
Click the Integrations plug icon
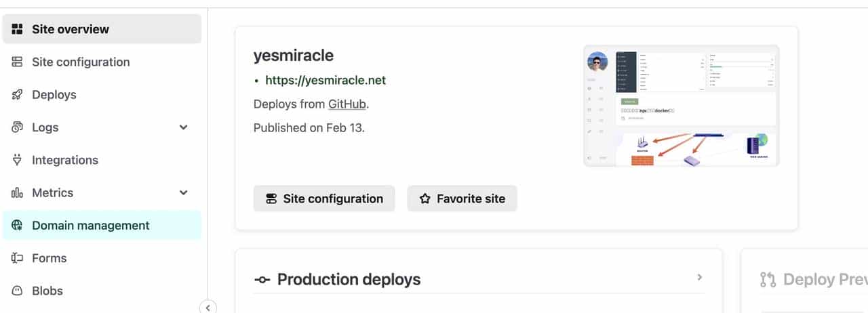[18, 160]
